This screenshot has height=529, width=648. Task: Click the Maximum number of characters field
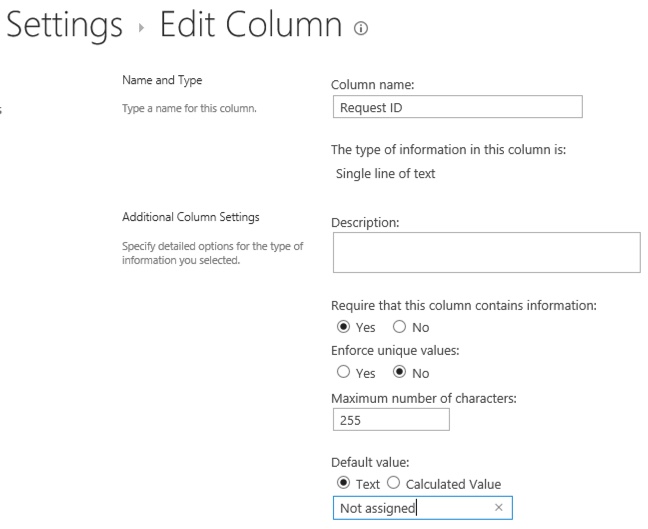[x=389, y=421]
